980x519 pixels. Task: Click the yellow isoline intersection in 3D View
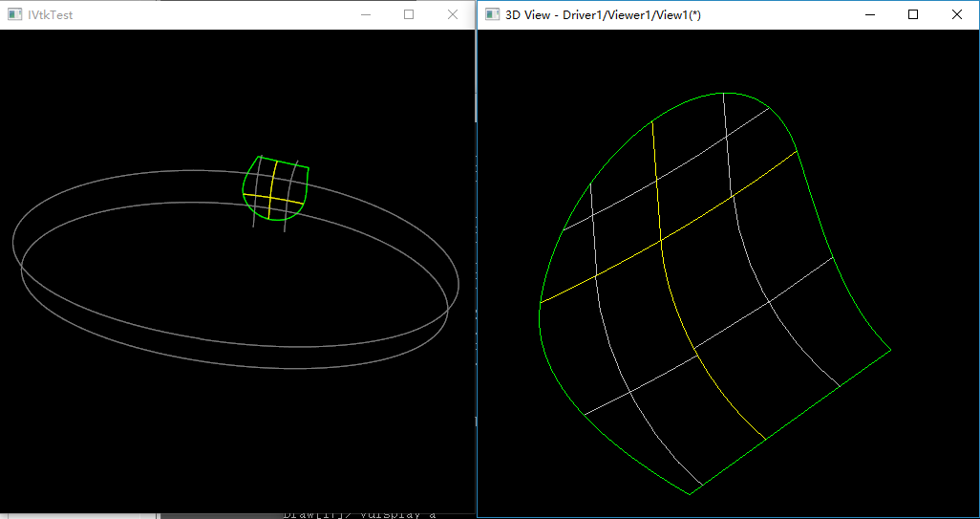[661, 242]
